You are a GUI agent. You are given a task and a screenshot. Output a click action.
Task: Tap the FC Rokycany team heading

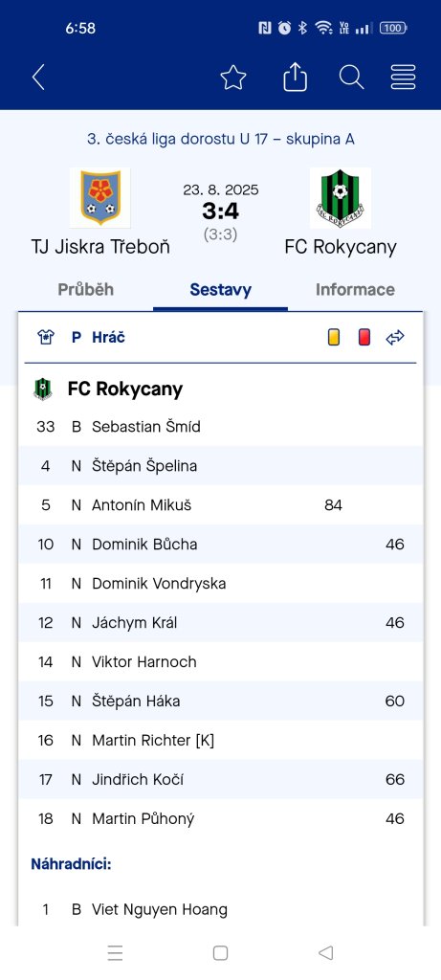point(125,389)
